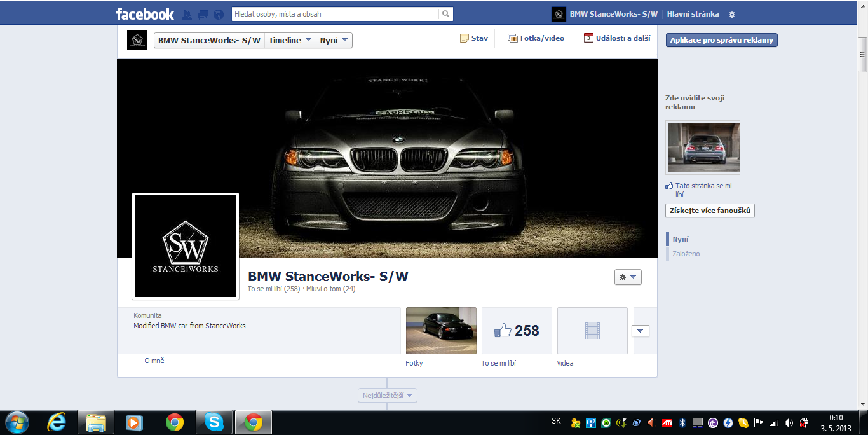This screenshot has width=868, height=435.
Task: Open Windows Explorer folder in taskbar
Action: tap(95, 422)
